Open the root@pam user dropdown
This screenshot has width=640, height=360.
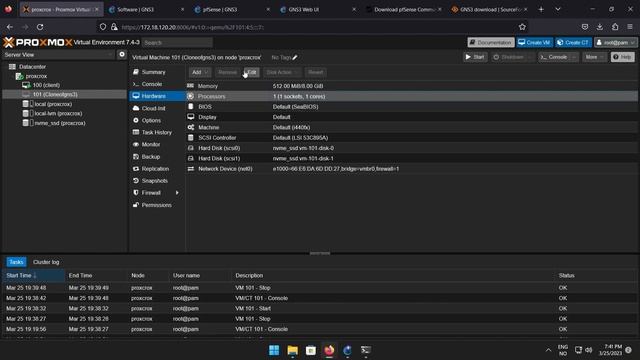[616, 42]
